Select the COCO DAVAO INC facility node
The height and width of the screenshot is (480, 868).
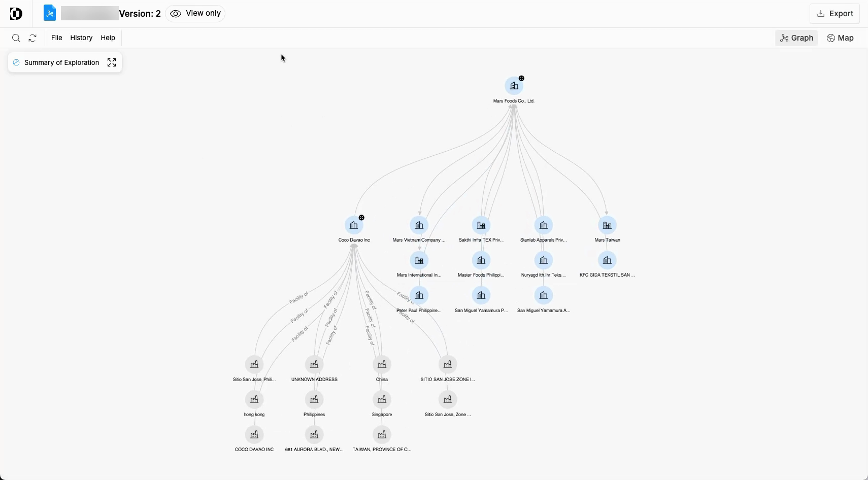[x=254, y=434]
